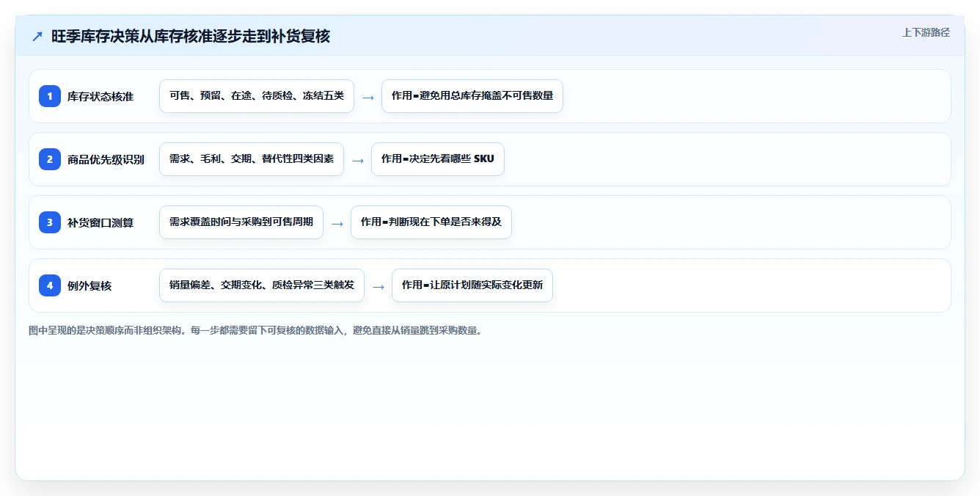This screenshot has height=496, width=980.
Task: Click the box 作用=让原计划随实际变化更新
Action: [472, 285]
